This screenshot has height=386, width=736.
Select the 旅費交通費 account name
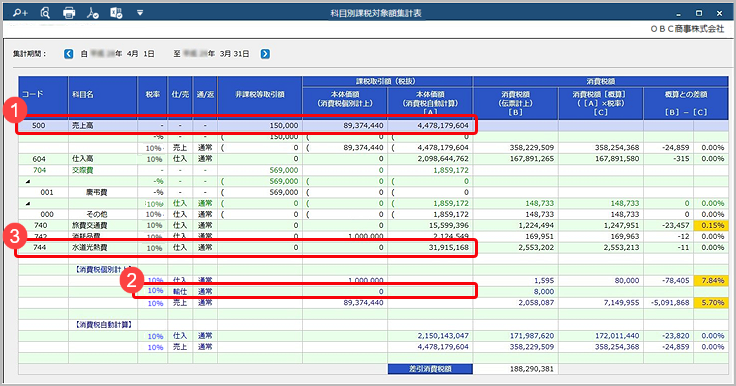click(x=90, y=225)
